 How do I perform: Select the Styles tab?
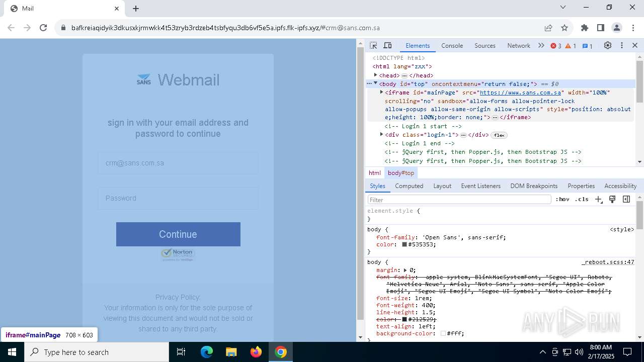(x=377, y=186)
